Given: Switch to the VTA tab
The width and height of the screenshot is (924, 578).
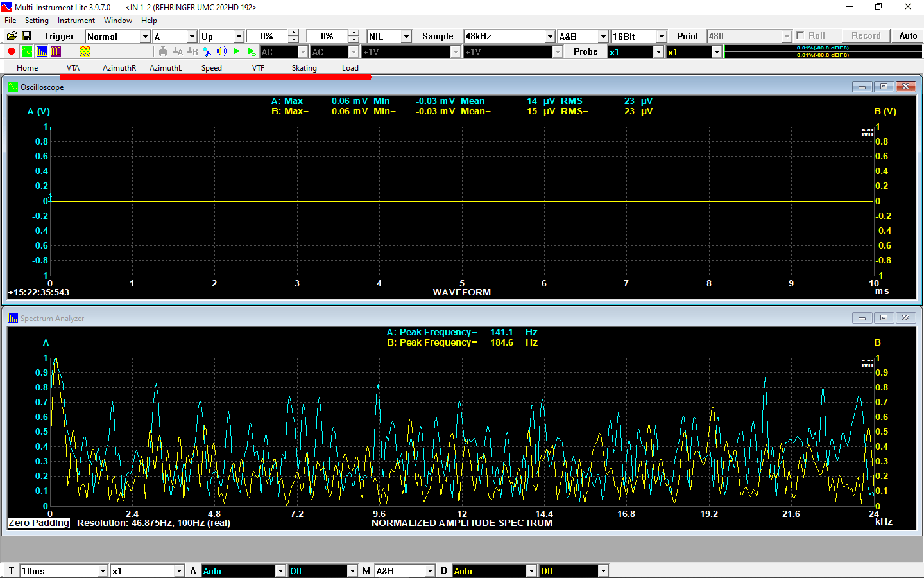Looking at the screenshot, I should coord(73,67).
